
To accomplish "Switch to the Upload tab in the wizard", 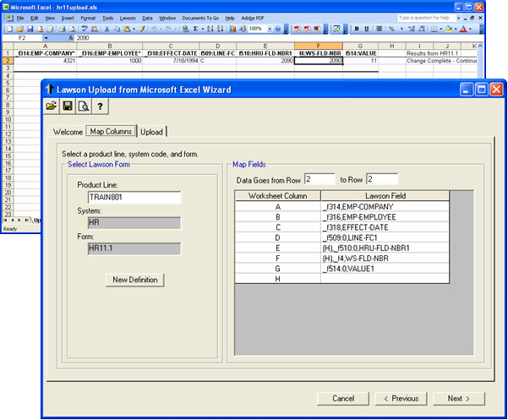I will click(151, 132).
